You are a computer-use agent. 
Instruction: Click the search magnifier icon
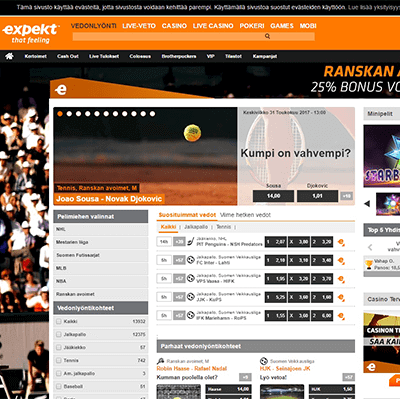267,36
